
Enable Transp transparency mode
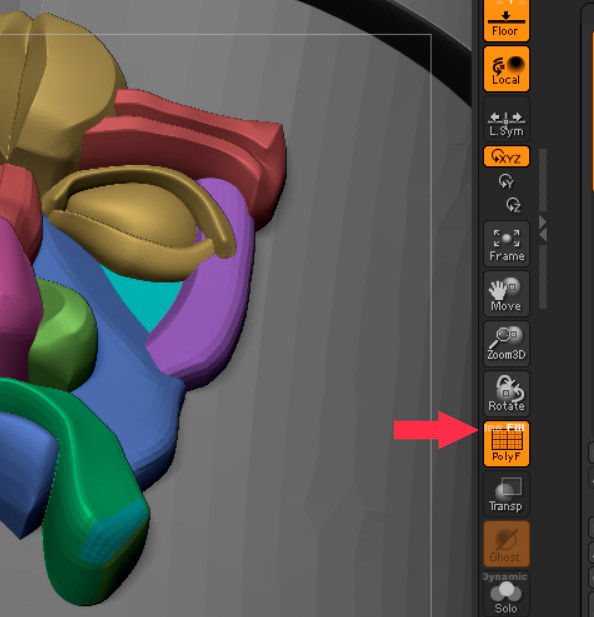[506, 494]
